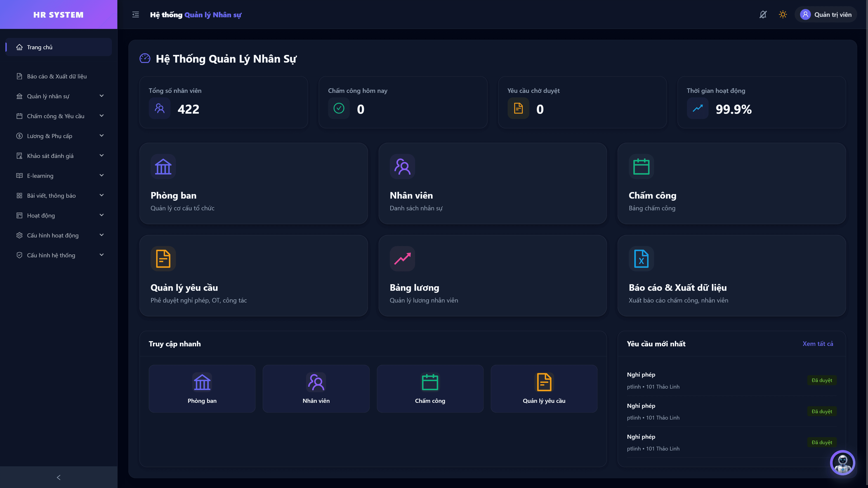Open the chatbot robot assistant button
Screen dimensions: 868x488
842,462
